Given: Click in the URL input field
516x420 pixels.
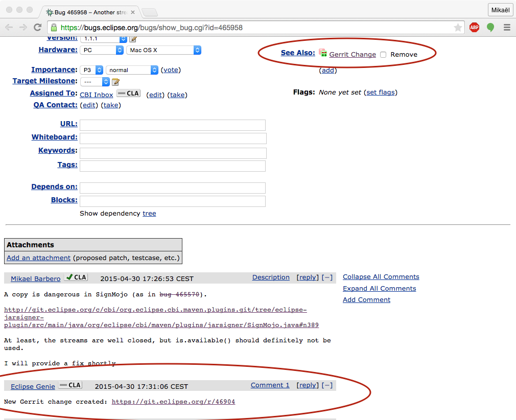Looking at the screenshot, I should point(173,125).
